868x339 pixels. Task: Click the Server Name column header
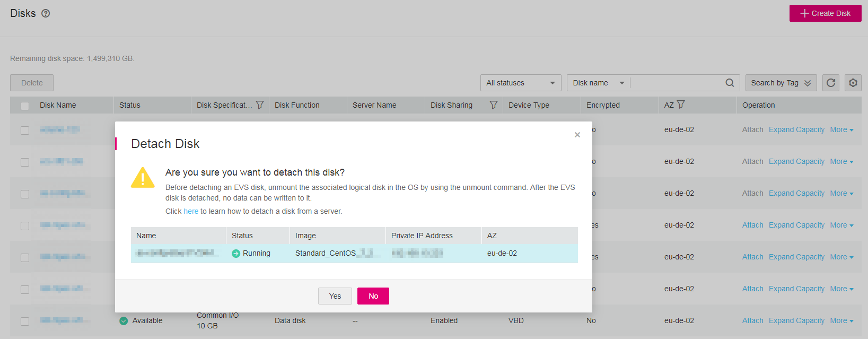(x=374, y=105)
